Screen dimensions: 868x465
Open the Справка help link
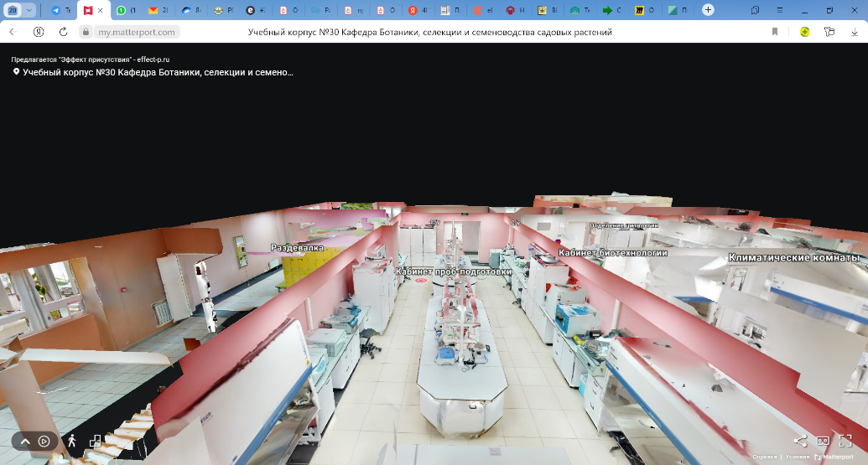click(764, 457)
